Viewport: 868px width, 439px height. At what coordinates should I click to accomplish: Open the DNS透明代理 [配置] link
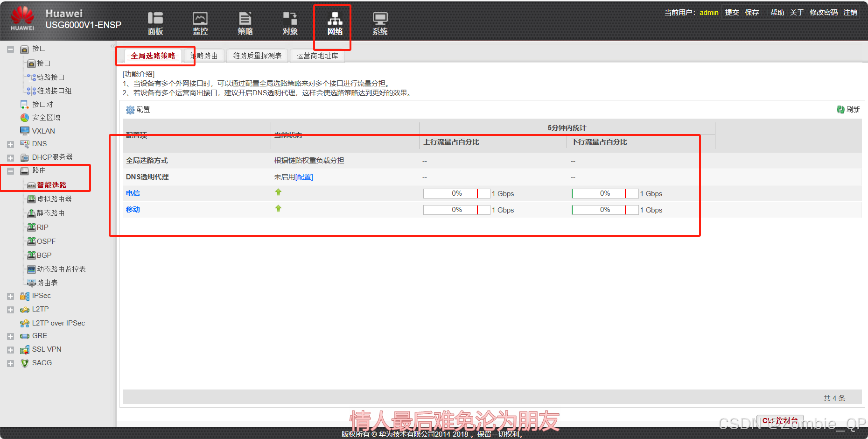(304, 177)
